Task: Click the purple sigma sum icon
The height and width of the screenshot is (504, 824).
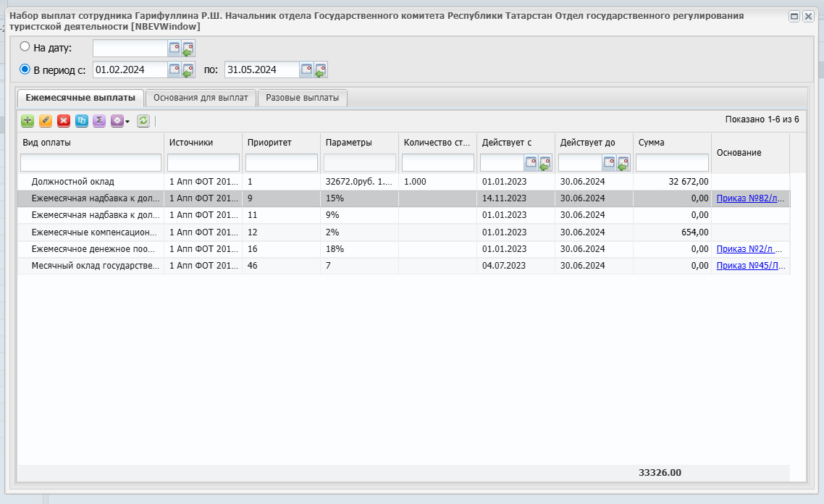Action: [98, 121]
